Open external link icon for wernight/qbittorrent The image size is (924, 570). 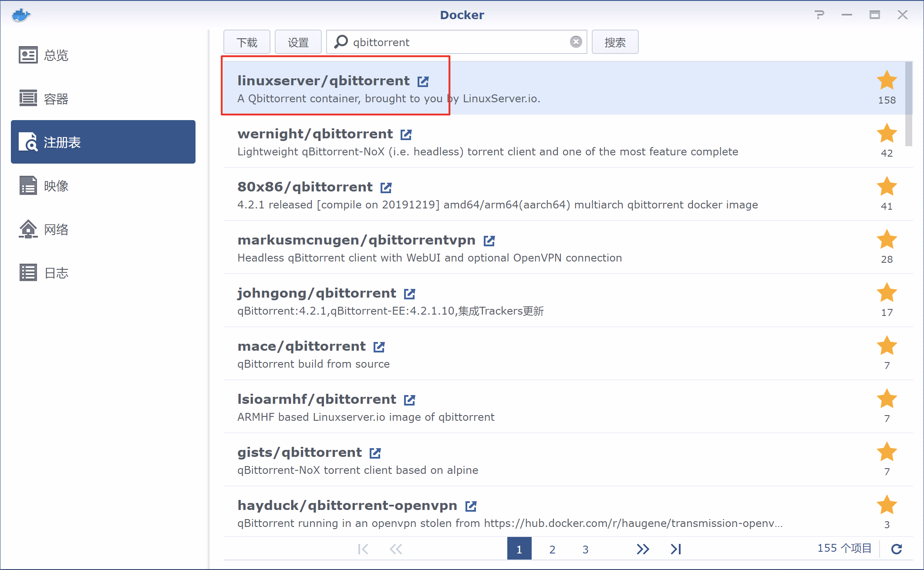(x=406, y=134)
